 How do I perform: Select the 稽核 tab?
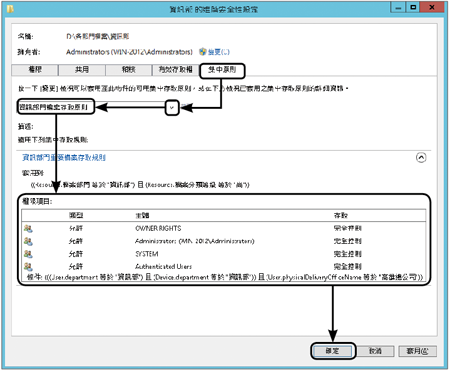coord(129,70)
